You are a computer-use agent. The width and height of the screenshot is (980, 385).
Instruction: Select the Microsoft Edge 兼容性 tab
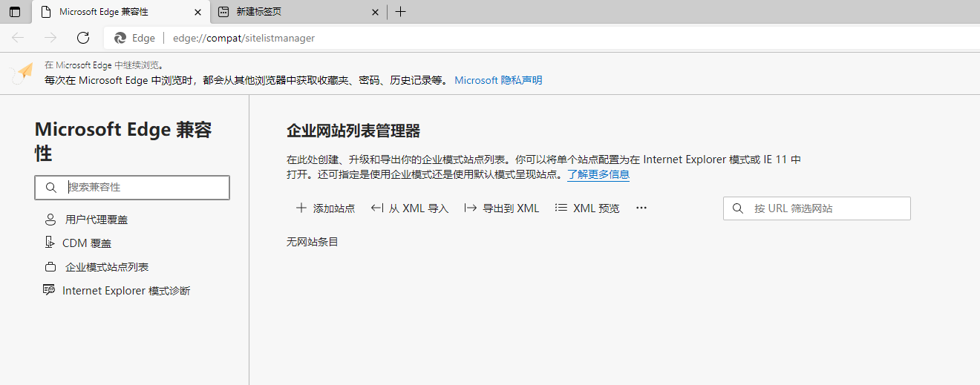(x=111, y=12)
